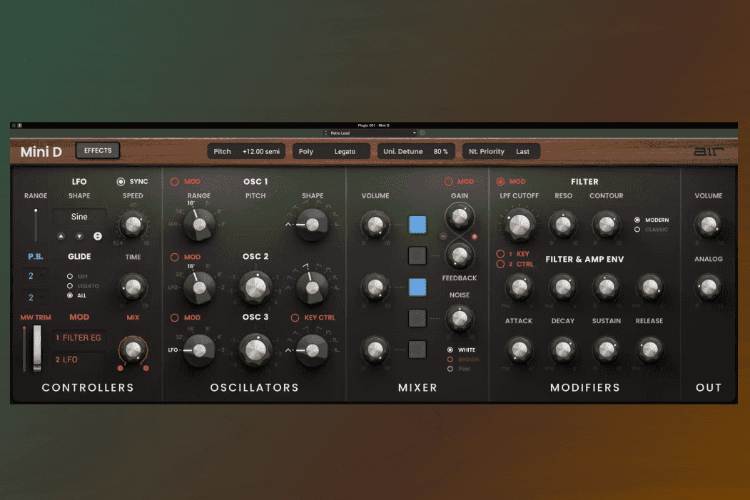This screenshot has height=500, width=750.
Task: Select GLIDE LEGATO radio option
Action: [x=70, y=286]
